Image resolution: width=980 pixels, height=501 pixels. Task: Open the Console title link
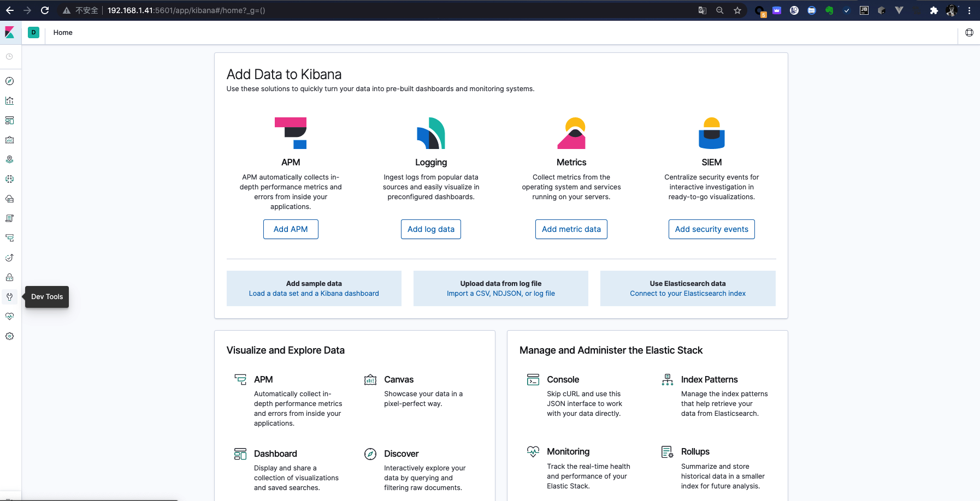[x=563, y=379]
